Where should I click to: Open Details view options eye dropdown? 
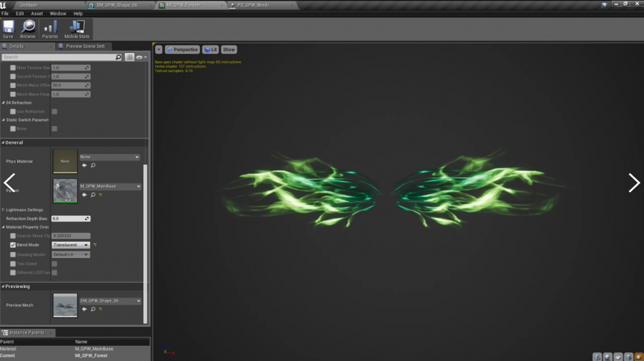(x=141, y=58)
